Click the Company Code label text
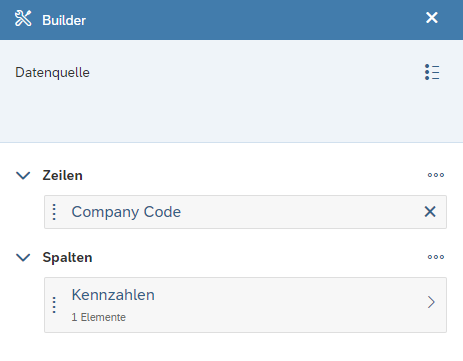 pyautogui.click(x=126, y=212)
